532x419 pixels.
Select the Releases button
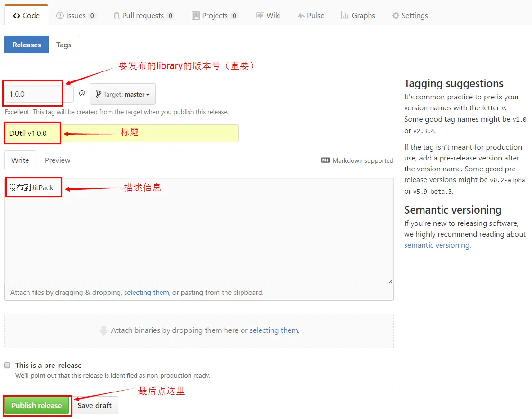(27, 45)
